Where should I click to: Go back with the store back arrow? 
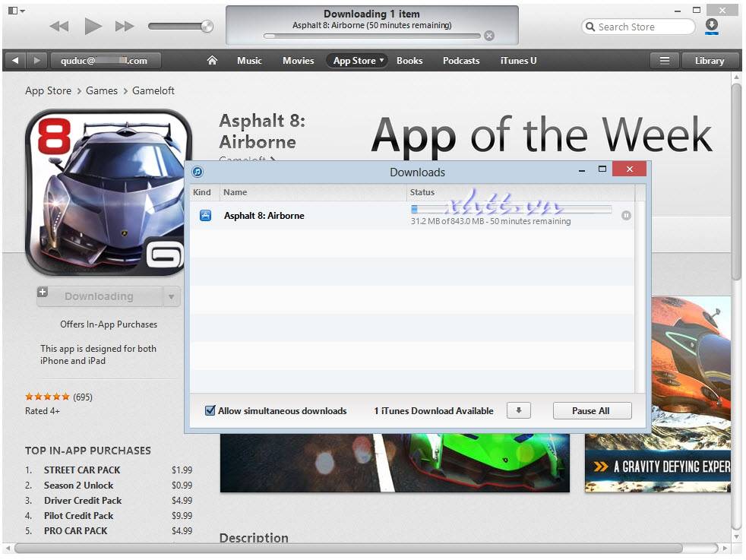pyautogui.click(x=15, y=61)
